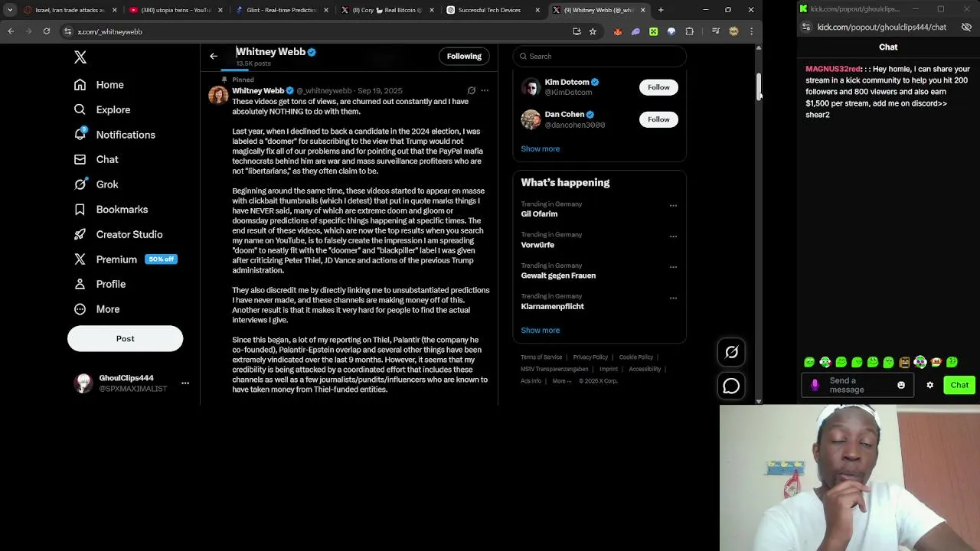Open the Accessibility footer link
The height and width of the screenshot is (551, 980).
[x=645, y=369]
